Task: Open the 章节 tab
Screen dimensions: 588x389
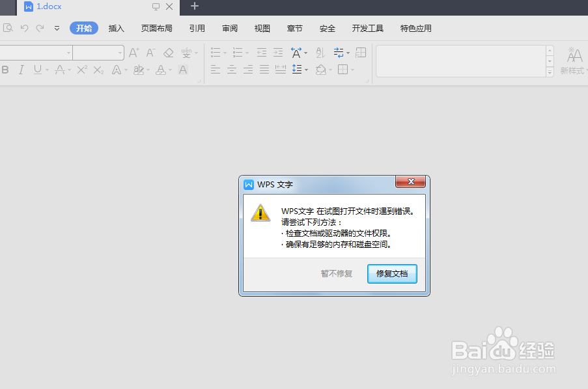Action: tap(295, 28)
